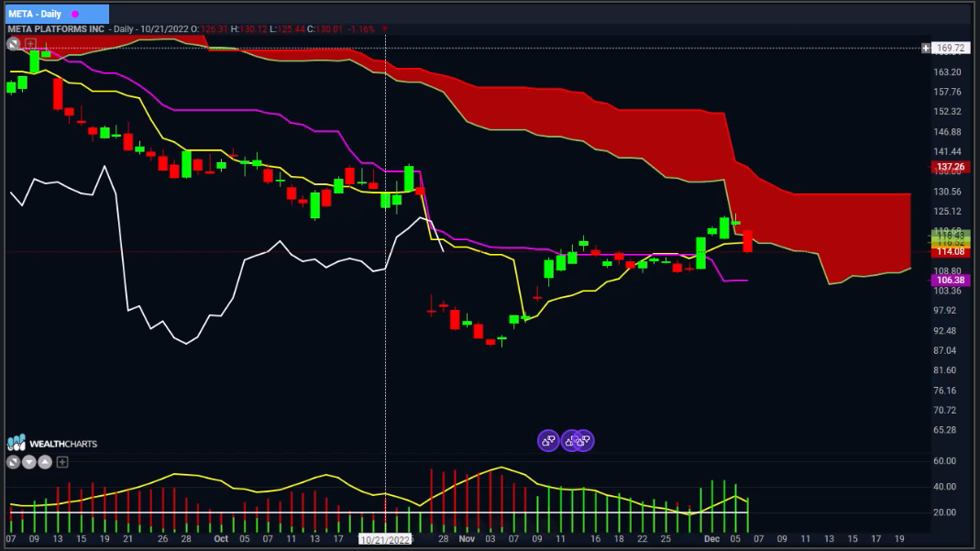This screenshot has height=551, width=980.
Task: Click the red 114.08 last price tag
Action: pos(950,252)
